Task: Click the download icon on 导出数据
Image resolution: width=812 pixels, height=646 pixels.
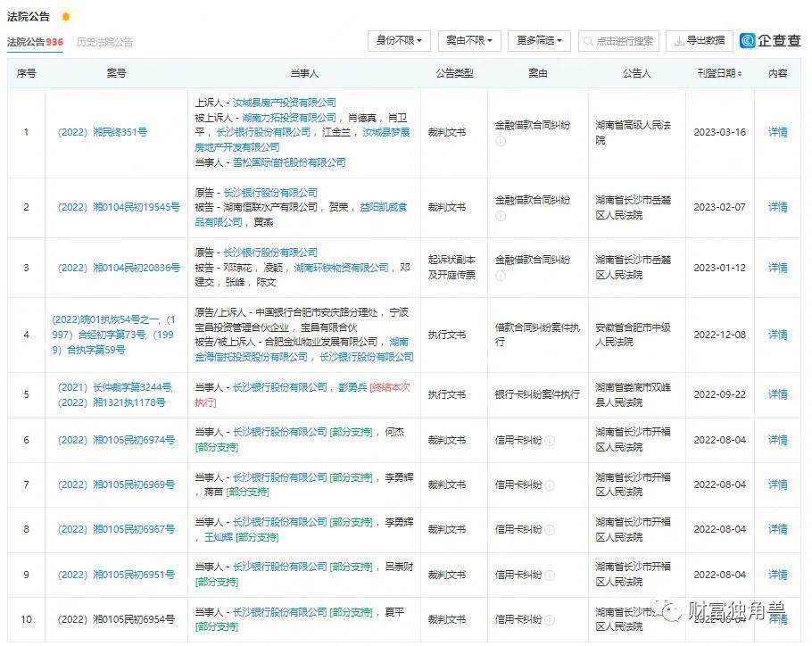Action: 680,41
